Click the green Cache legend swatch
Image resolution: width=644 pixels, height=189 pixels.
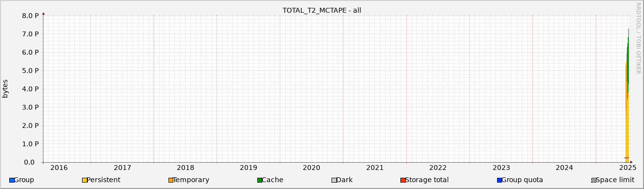(x=260, y=180)
